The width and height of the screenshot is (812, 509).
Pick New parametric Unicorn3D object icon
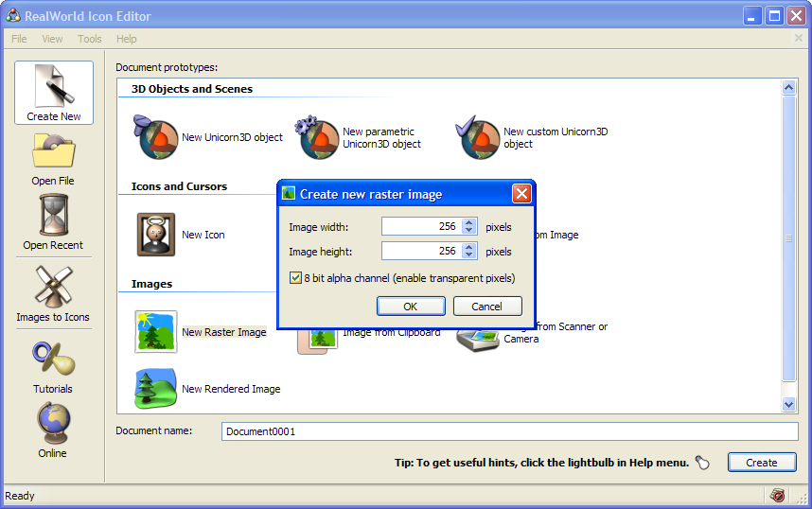[317, 137]
